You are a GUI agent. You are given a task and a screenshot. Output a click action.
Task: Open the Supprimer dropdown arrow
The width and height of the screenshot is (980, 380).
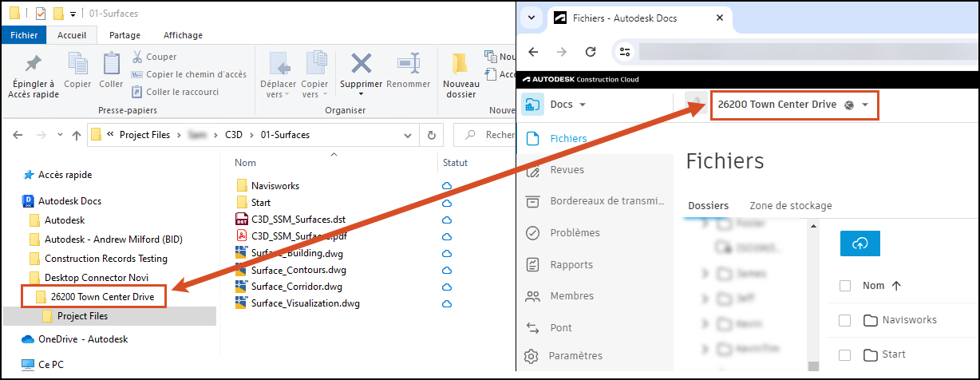[x=361, y=94]
